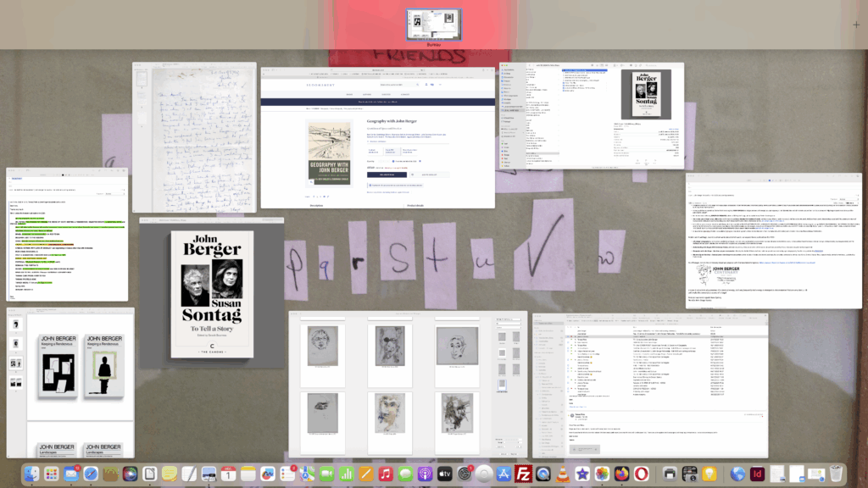Viewport: 868px width, 488px height.
Task: Click the account icon on the Bloomsbury site
Action: click(x=426, y=85)
